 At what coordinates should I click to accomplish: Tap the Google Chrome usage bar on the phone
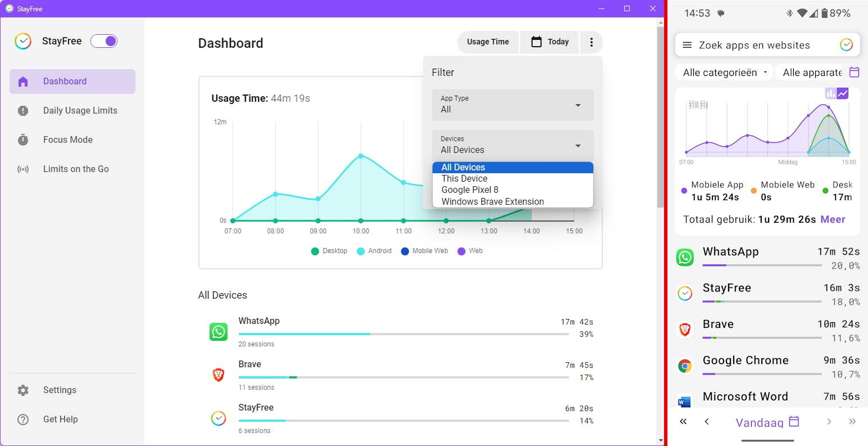click(x=762, y=373)
